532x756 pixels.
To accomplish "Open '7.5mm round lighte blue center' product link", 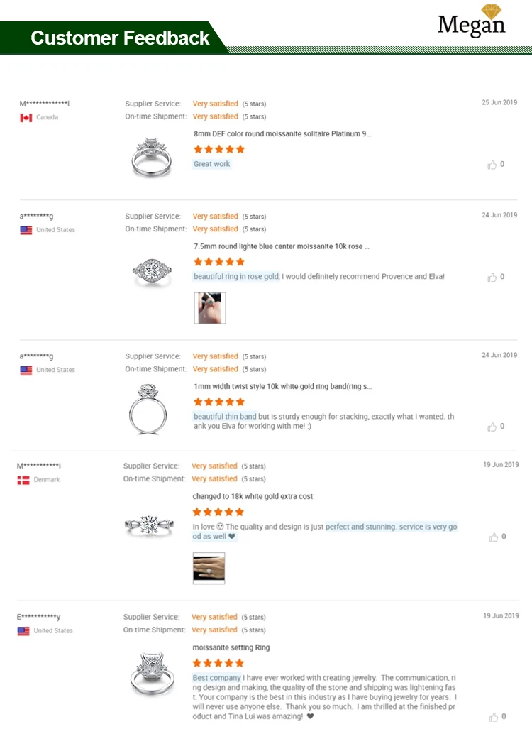I will pyautogui.click(x=281, y=246).
